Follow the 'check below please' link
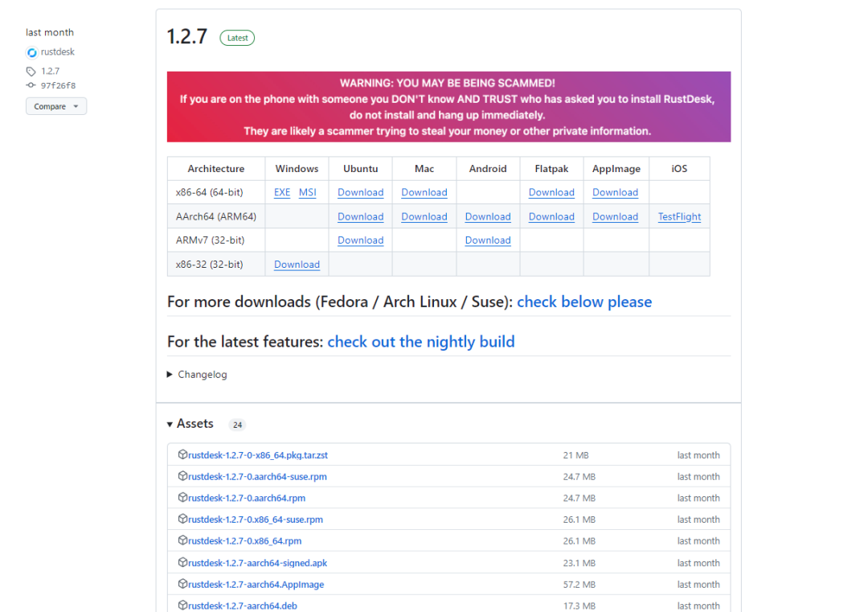The width and height of the screenshot is (868, 612). [584, 302]
